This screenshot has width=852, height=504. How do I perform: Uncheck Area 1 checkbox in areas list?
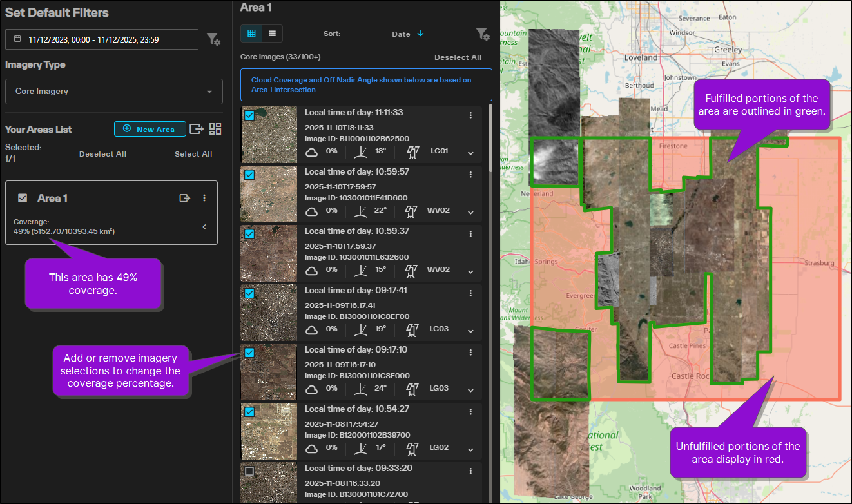23,198
